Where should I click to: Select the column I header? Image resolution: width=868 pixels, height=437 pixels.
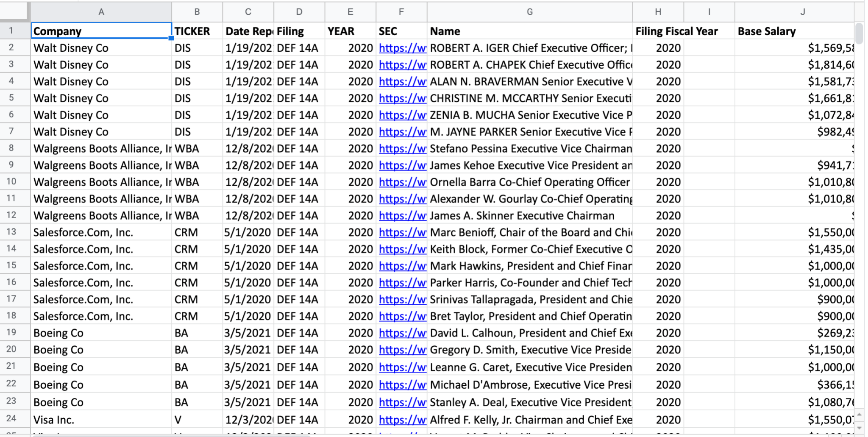point(709,11)
